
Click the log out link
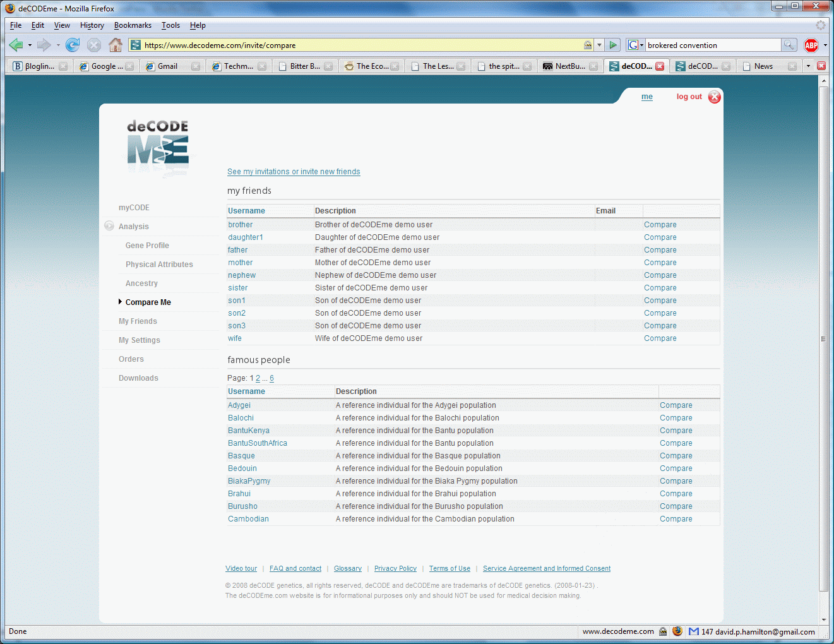[x=689, y=97]
